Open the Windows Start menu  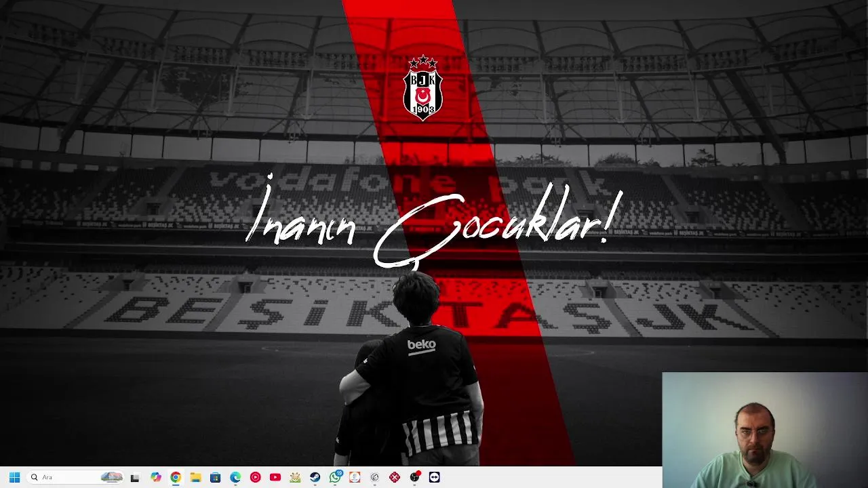coord(14,477)
